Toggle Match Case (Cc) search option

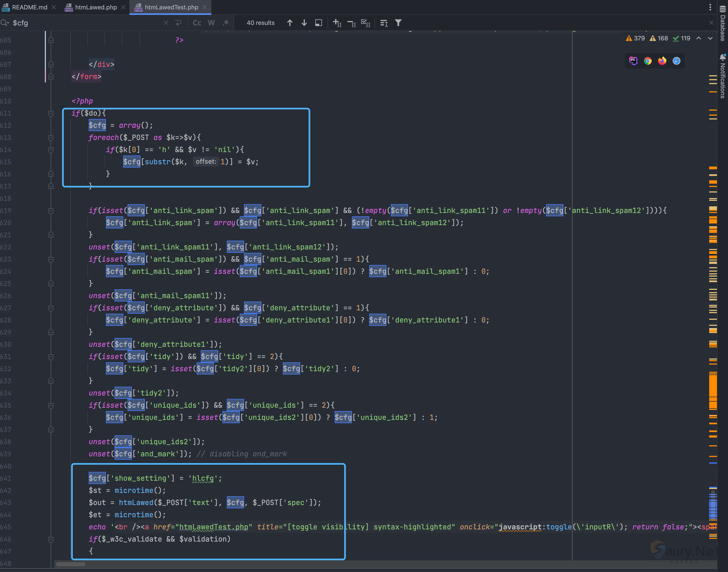[x=197, y=23]
